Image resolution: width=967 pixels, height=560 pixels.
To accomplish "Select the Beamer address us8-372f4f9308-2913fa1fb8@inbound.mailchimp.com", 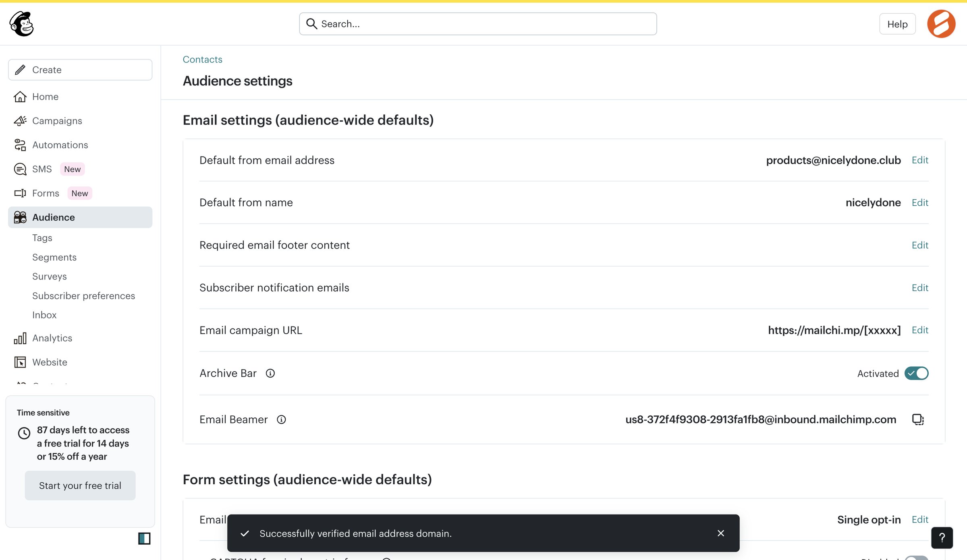I will pos(761,419).
